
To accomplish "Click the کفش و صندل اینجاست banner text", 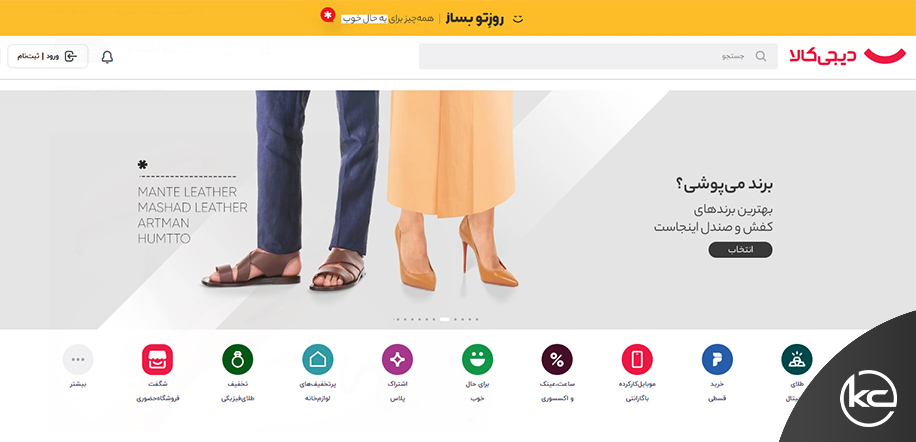I will (x=713, y=227).
